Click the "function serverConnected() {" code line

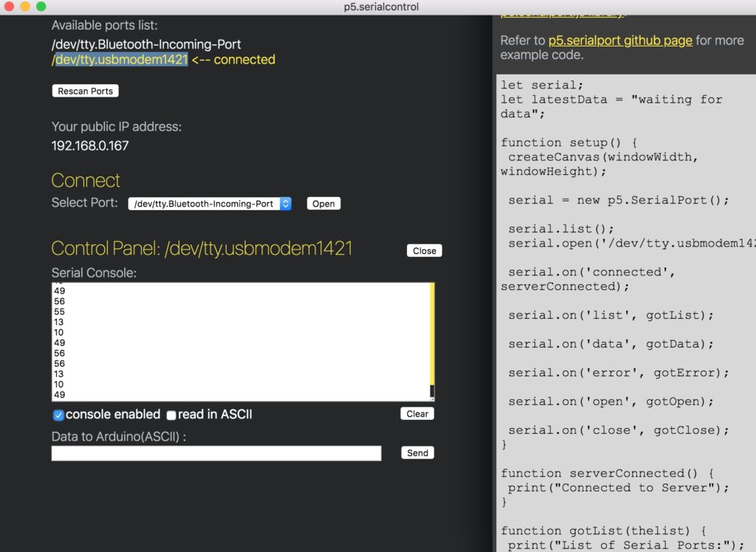pyautogui.click(x=608, y=474)
